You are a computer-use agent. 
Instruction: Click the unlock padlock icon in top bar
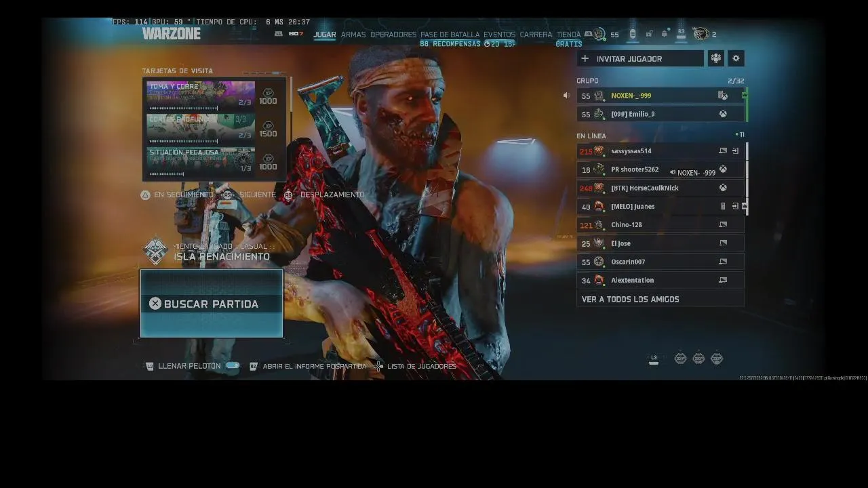click(x=649, y=34)
